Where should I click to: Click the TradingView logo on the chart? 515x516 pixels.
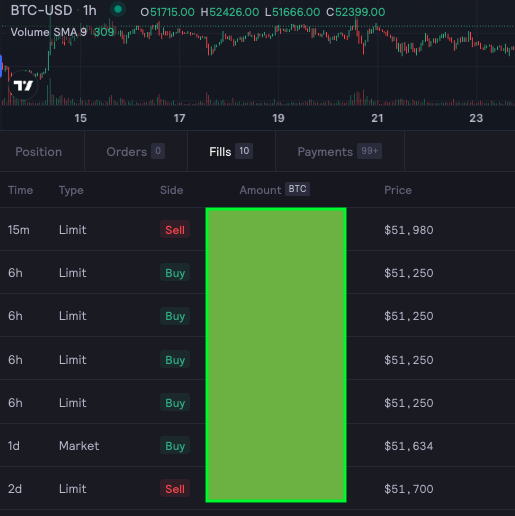click(x=23, y=86)
